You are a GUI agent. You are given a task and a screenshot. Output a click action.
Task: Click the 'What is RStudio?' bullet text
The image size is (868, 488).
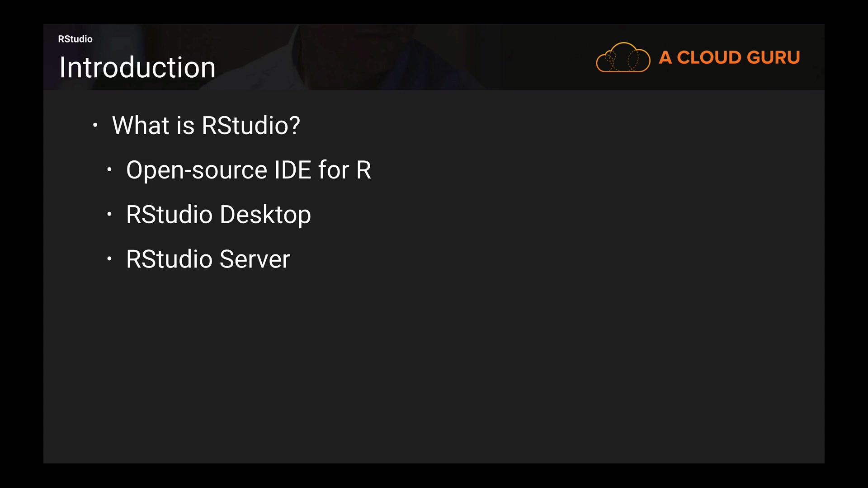[206, 125]
